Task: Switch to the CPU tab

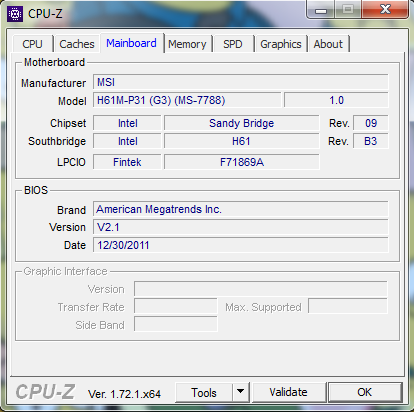Action: click(x=33, y=44)
